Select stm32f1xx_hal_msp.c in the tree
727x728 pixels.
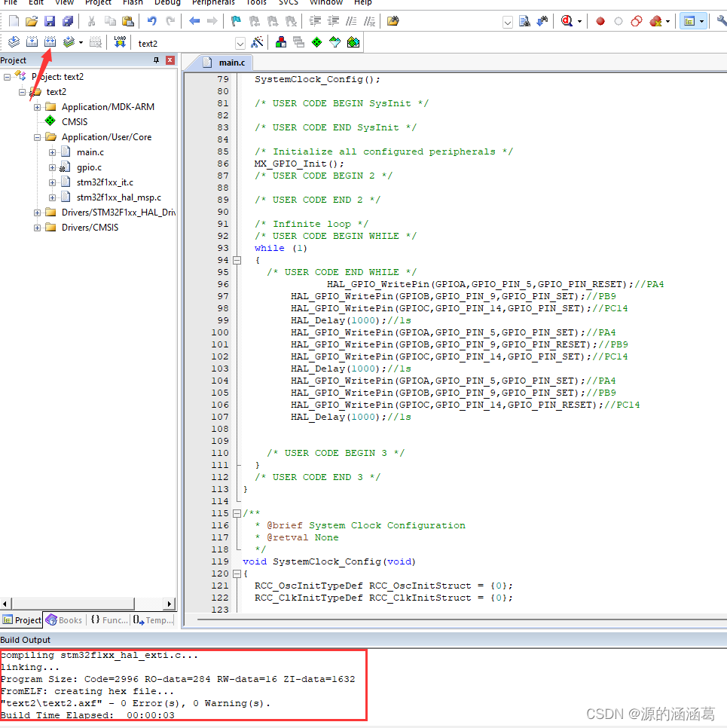[119, 197]
